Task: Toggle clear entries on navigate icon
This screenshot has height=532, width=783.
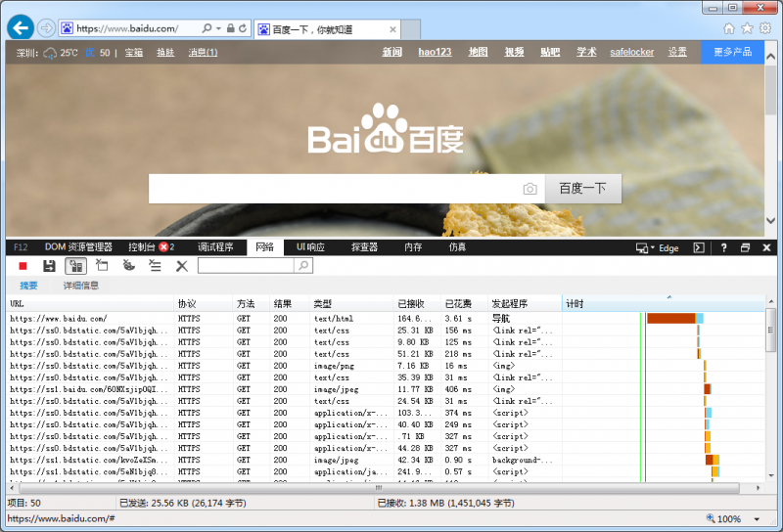Action: pyautogui.click(x=155, y=265)
